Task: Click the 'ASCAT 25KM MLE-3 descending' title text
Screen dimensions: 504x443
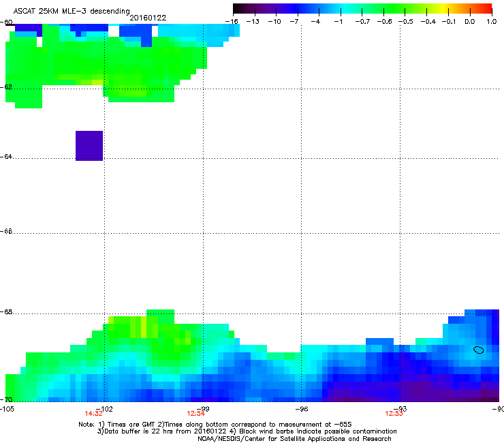Action: (x=72, y=11)
